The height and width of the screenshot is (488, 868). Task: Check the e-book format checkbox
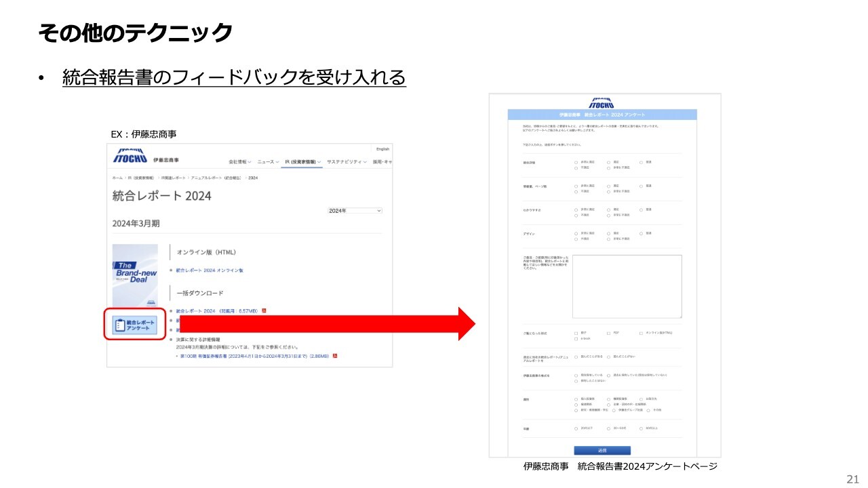(x=576, y=339)
